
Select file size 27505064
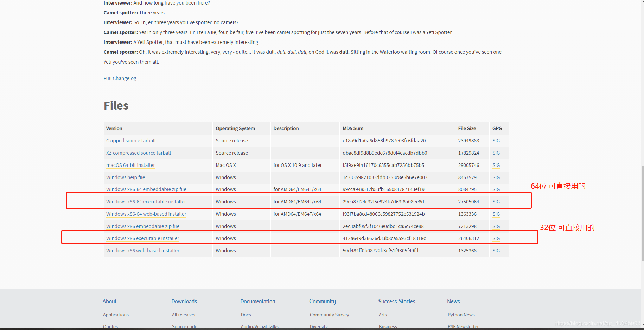[x=468, y=202]
